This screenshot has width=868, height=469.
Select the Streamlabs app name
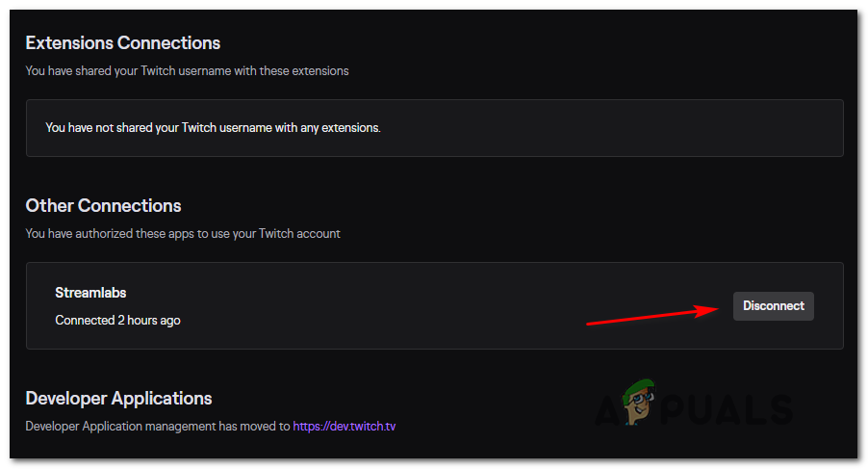pos(90,293)
